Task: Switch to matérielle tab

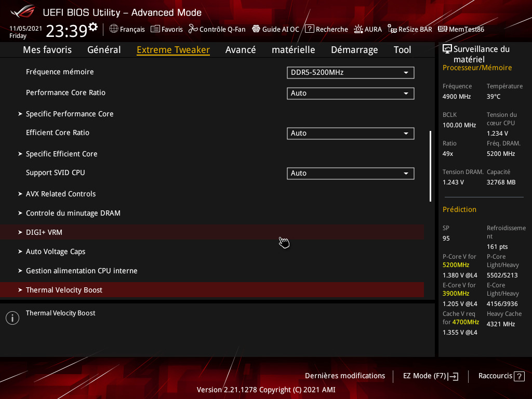Action: point(293,50)
